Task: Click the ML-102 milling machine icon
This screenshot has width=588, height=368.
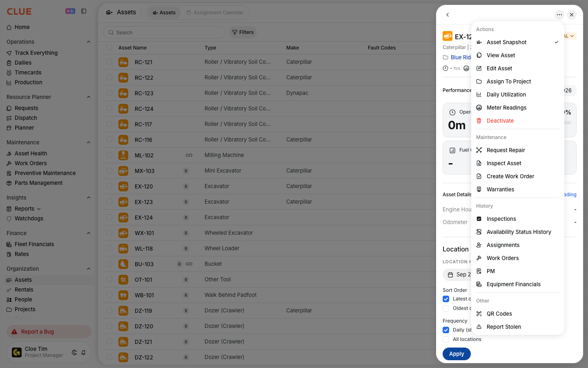Action: (123, 155)
